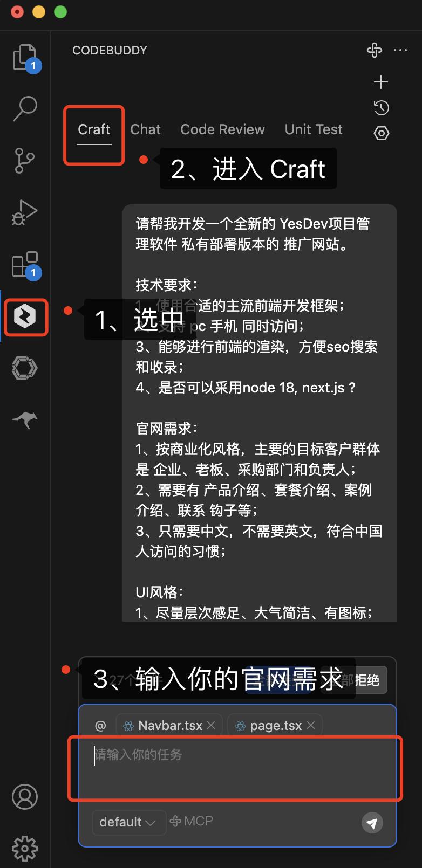Open chat history clock icon
422x868 pixels.
pyautogui.click(x=381, y=108)
